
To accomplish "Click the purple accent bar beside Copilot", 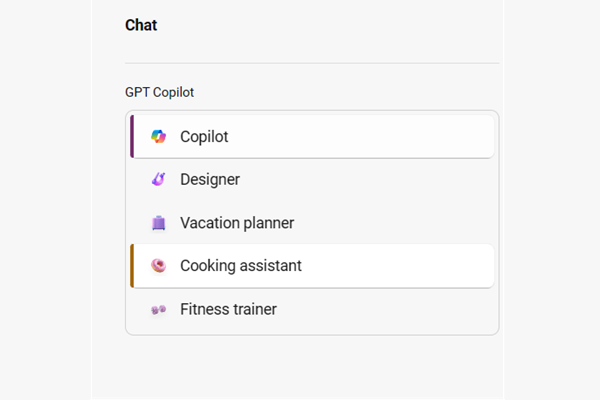I will point(132,137).
